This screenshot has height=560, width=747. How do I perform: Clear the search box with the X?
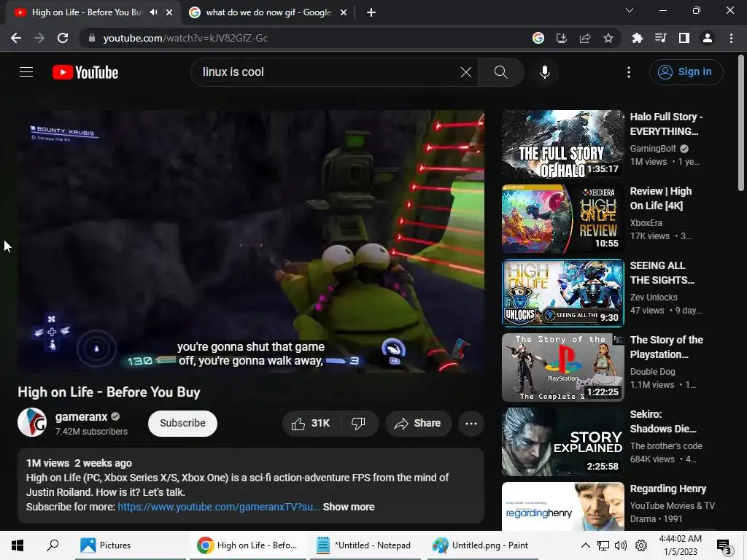466,72
